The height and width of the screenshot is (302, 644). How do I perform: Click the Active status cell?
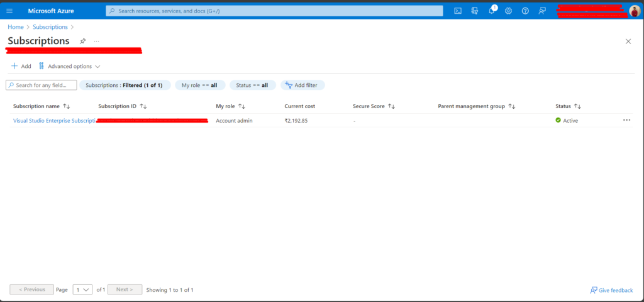coord(567,120)
